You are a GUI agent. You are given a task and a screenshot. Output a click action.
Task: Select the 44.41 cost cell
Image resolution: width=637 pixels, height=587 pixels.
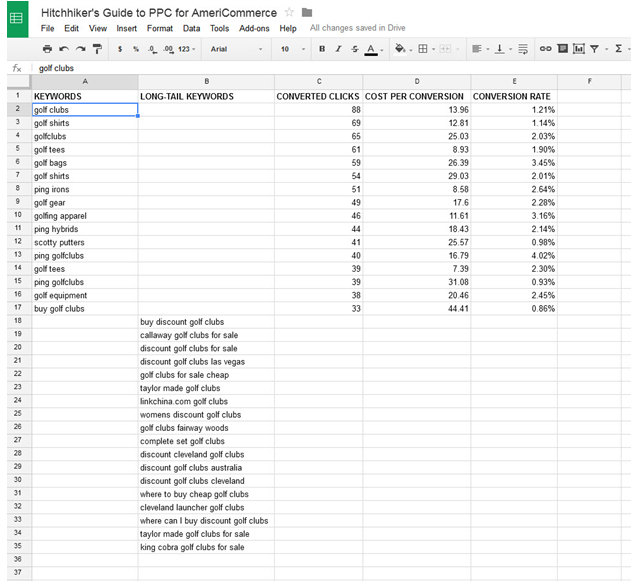tap(417, 309)
